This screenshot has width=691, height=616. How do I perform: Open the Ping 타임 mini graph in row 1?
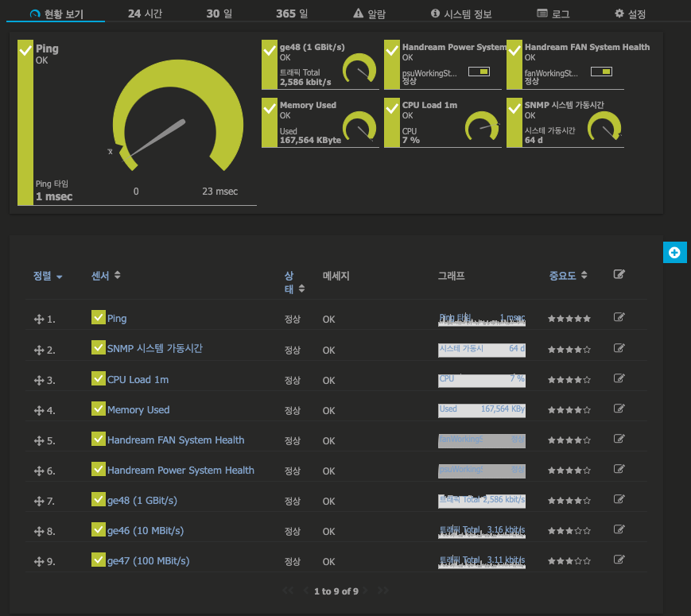tap(482, 320)
